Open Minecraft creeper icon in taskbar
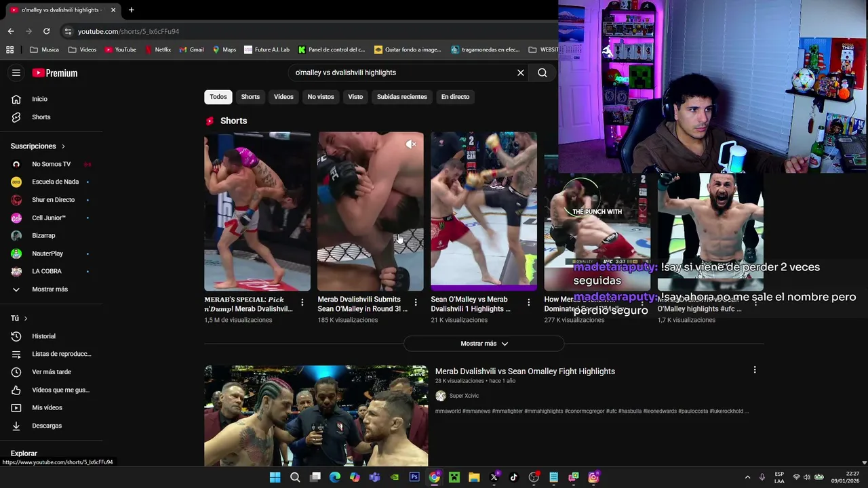Image resolution: width=868 pixels, height=488 pixels. pos(454,477)
